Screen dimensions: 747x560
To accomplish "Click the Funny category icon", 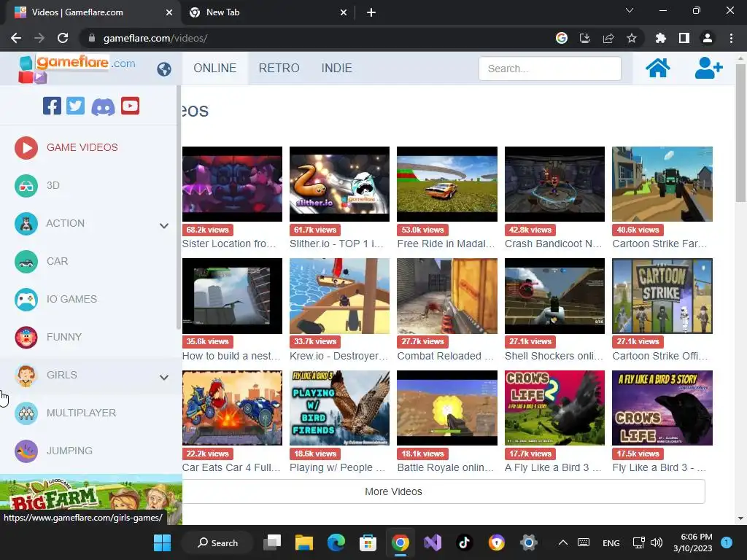I will click(26, 337).
